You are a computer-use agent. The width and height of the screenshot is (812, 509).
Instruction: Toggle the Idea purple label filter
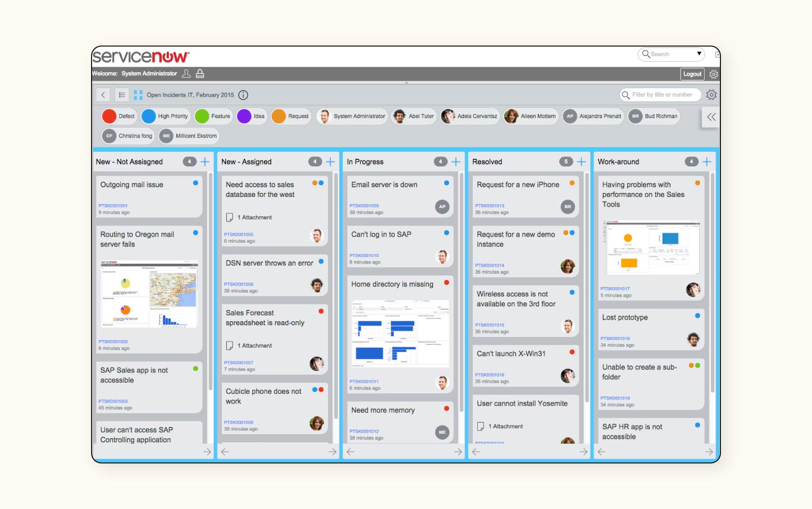click(251, 116)
